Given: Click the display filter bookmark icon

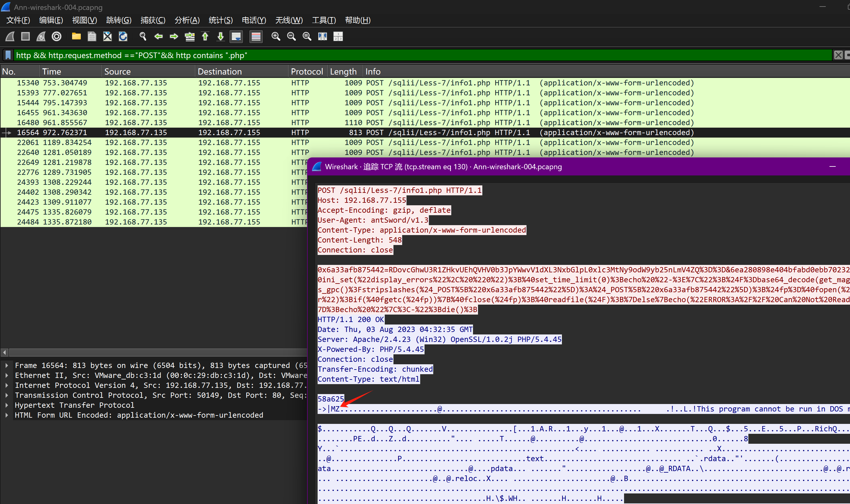Looking at the screenshot, I should point(8,55).
